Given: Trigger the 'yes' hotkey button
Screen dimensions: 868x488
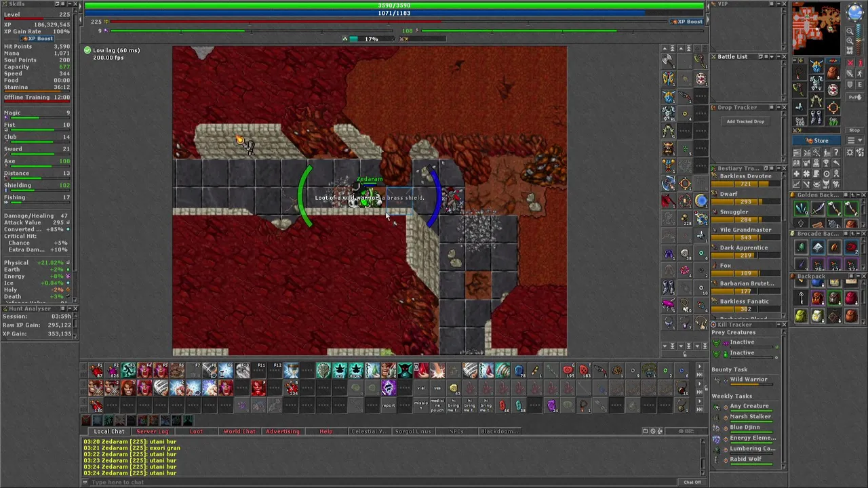Looking at the screenshot, I should [437, 388].
